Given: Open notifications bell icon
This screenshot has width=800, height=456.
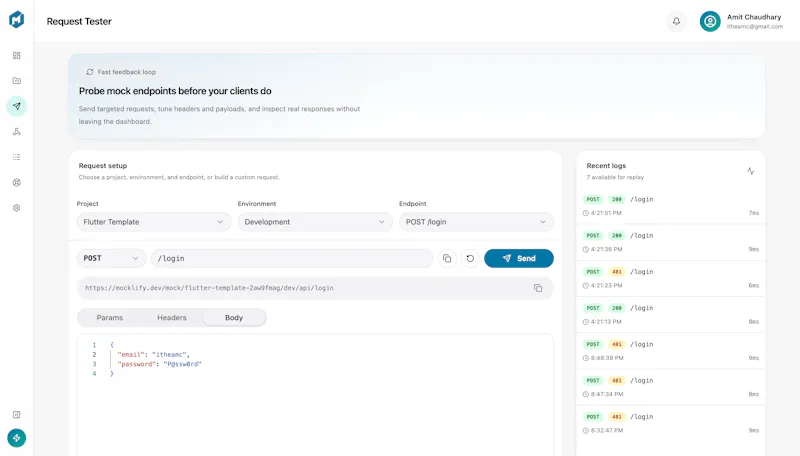Looking at the screenshot, I should (676, 21).
